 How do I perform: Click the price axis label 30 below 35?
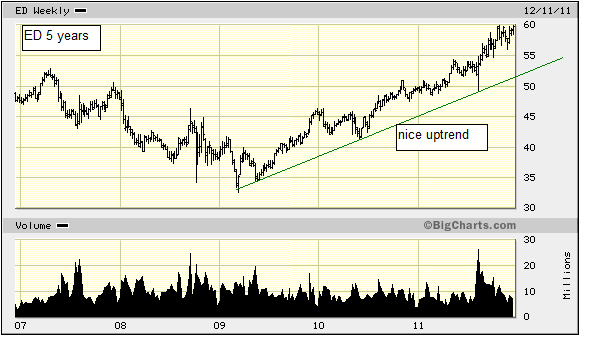529,207
